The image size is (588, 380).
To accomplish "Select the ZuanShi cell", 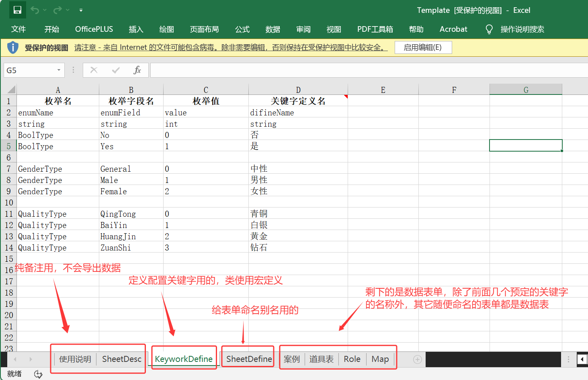I will tap(131, 248).
